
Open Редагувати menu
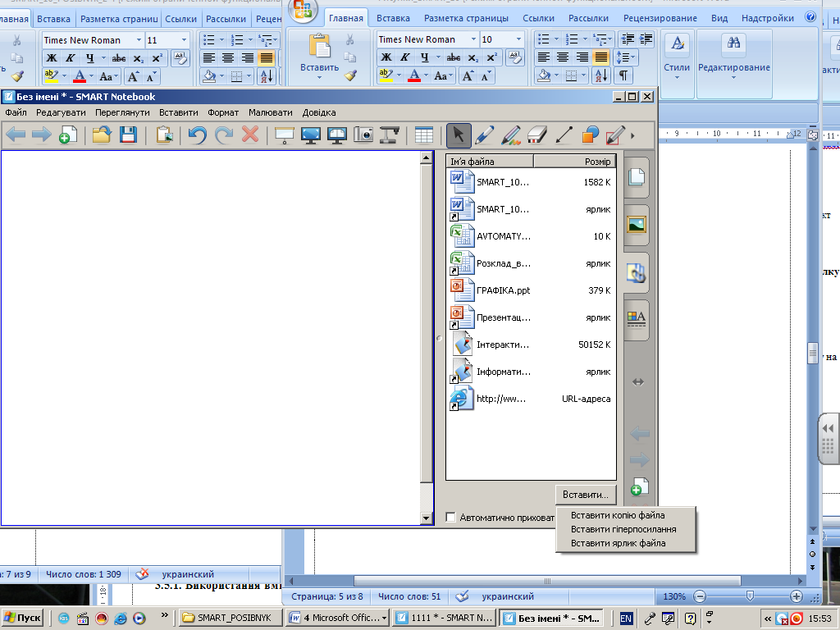click(x=61, y=112)
